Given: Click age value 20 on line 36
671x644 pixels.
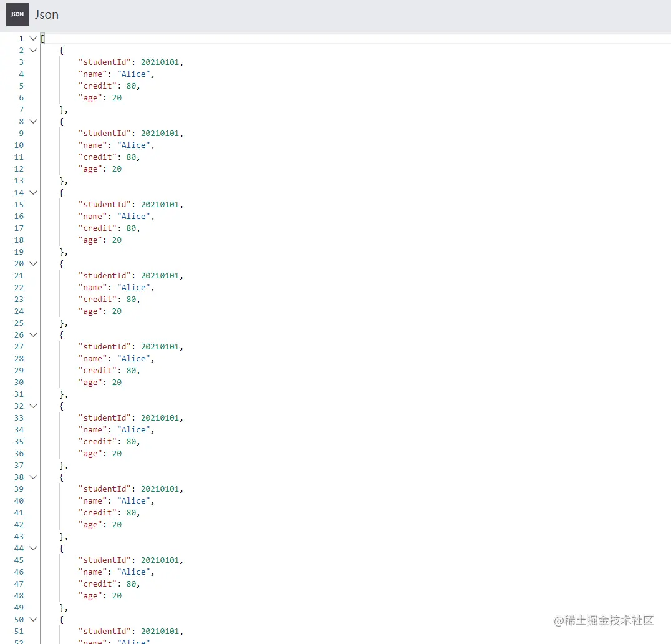Looking at the screenshot, I should [117, 454].
